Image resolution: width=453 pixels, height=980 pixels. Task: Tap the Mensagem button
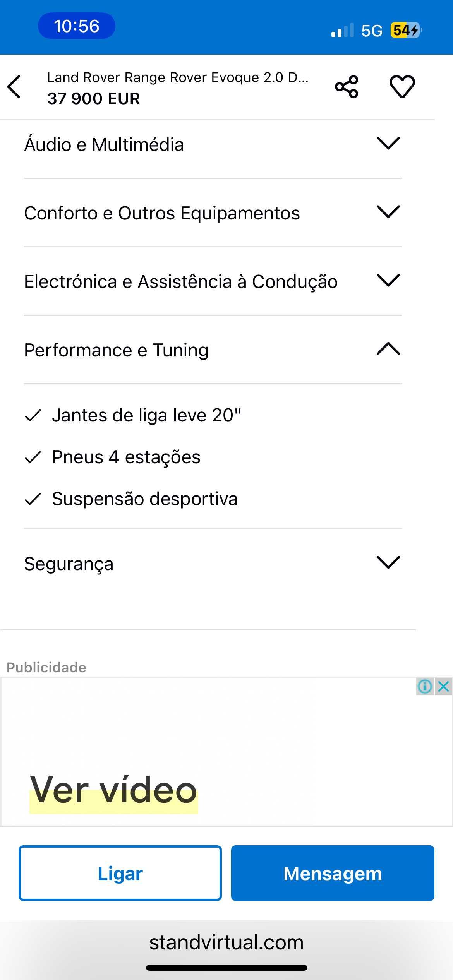(333, 873)
